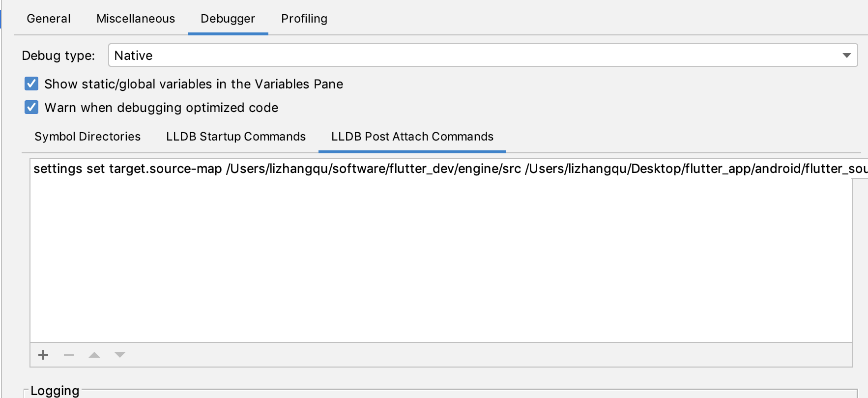Click the Debug type dropdown arrow

(x=846, y=56)
